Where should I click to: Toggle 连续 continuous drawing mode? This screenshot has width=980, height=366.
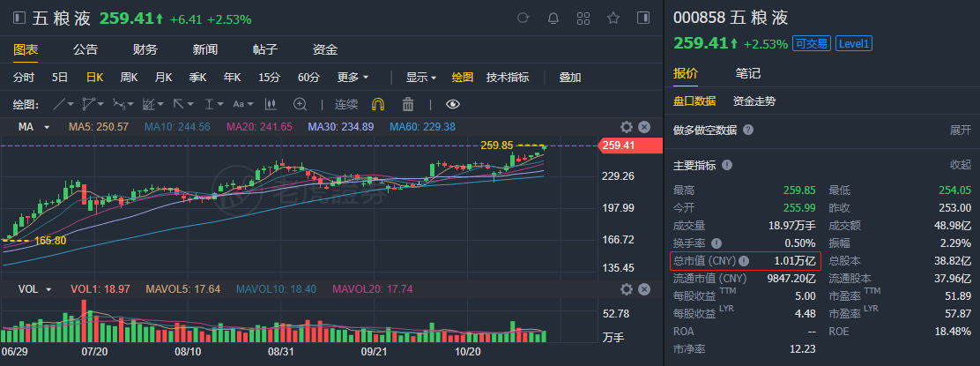point(346,104)
